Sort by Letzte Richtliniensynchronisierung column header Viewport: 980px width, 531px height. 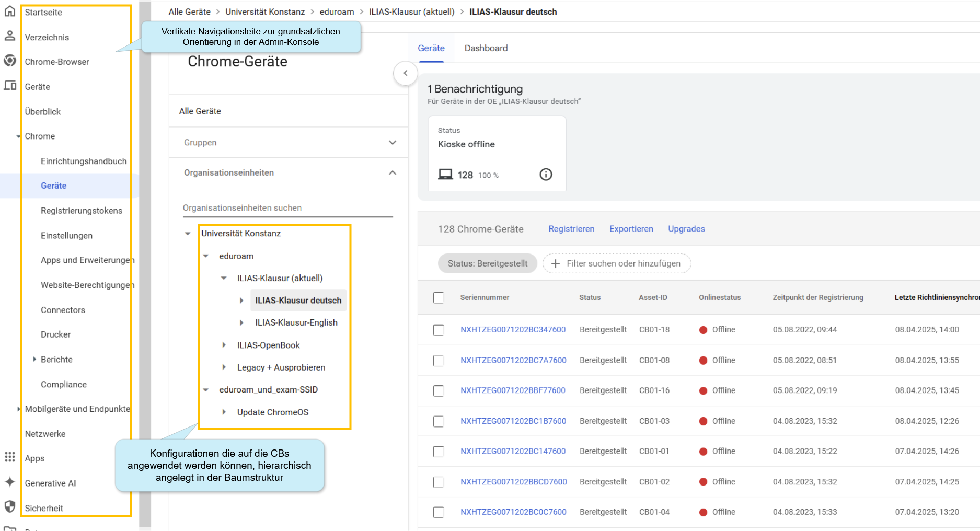[937, 297]
